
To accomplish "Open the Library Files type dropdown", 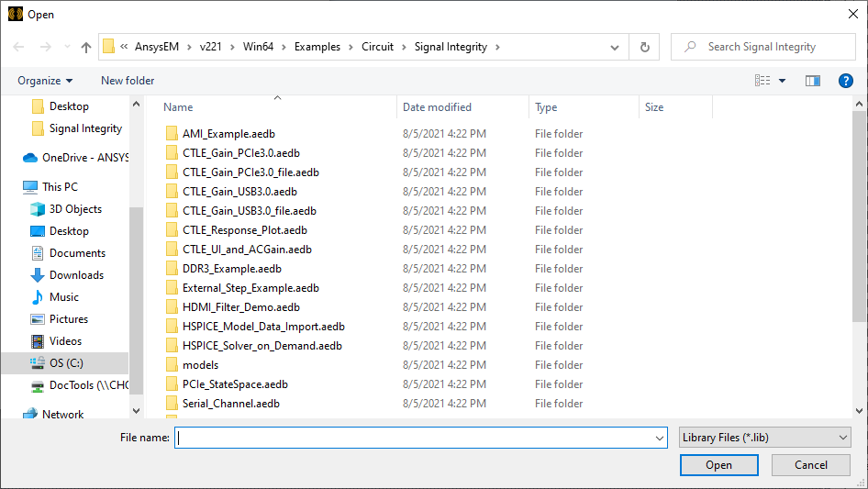I will (764, 439).
